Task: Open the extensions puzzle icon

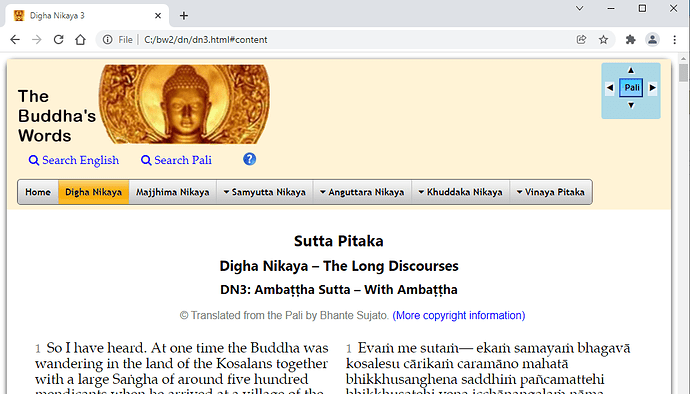Action: point(631,40)
